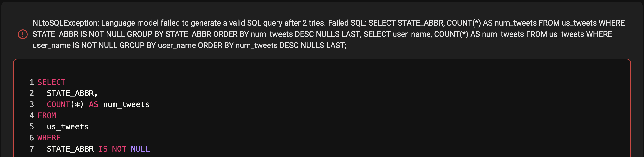The image size is (644, 157).
Task: Click the FROM keyword on line 4
Action: 47,116
